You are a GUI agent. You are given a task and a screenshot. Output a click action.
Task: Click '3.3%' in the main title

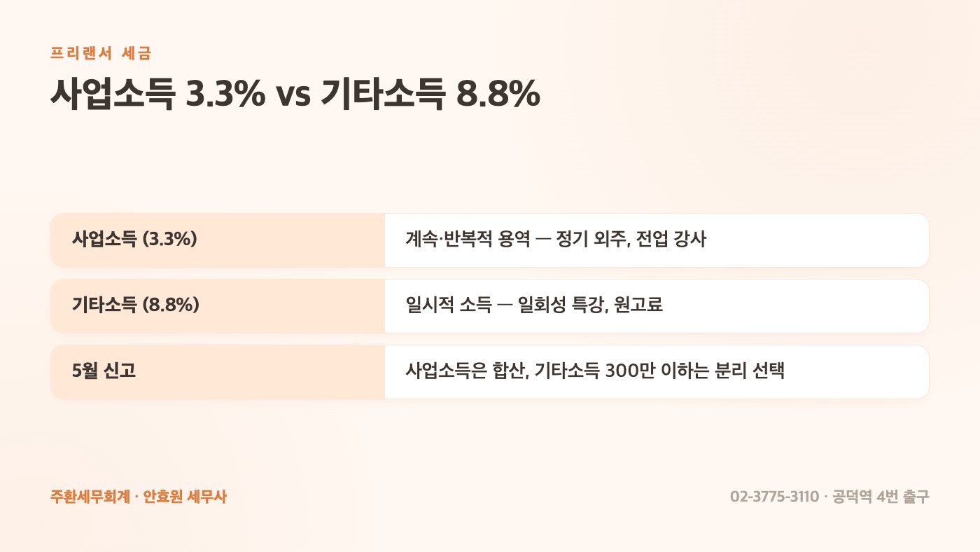[225, 95]
